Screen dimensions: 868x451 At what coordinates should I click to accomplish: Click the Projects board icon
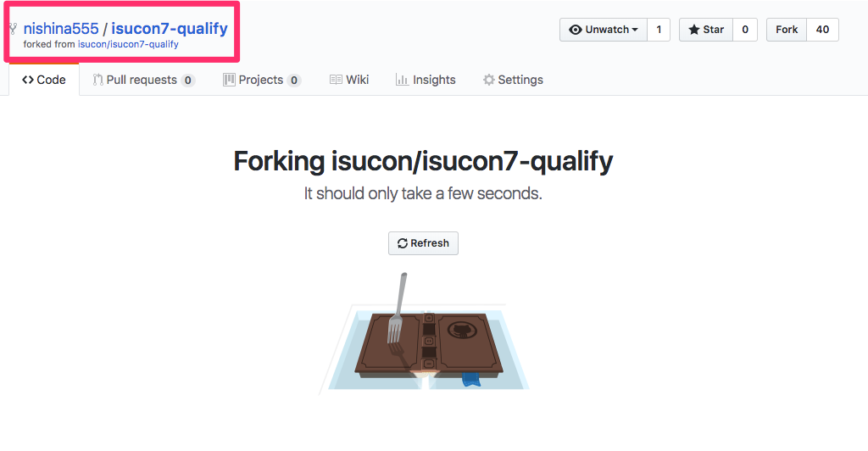229,80
